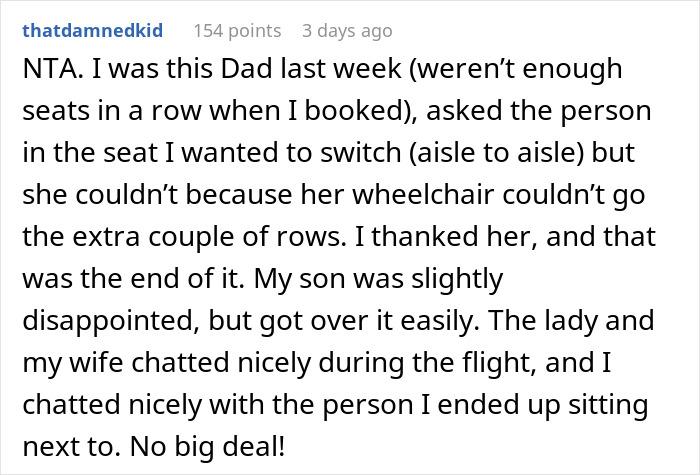Open thatdamnedkid user profile link

click(x=92, y=31)
